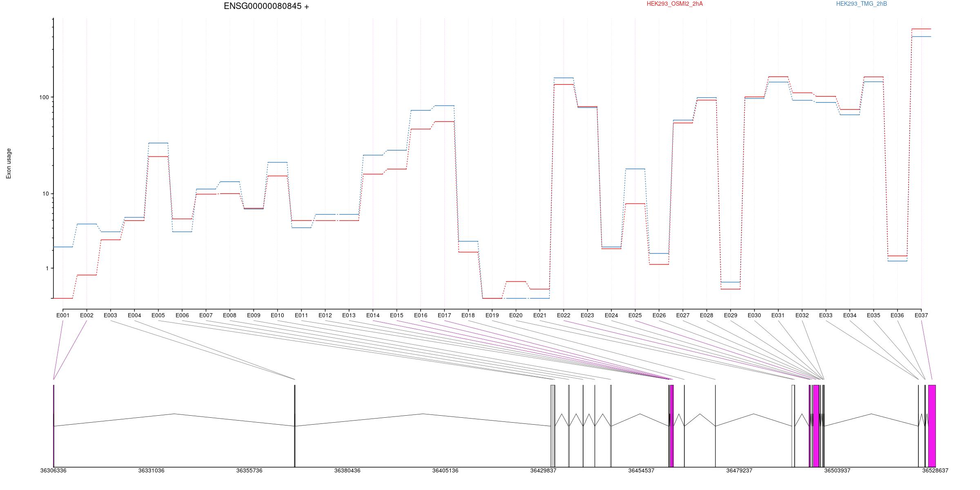Click exon label E009
The height and width of the screenshot is (490, 980).
(254, 315)
